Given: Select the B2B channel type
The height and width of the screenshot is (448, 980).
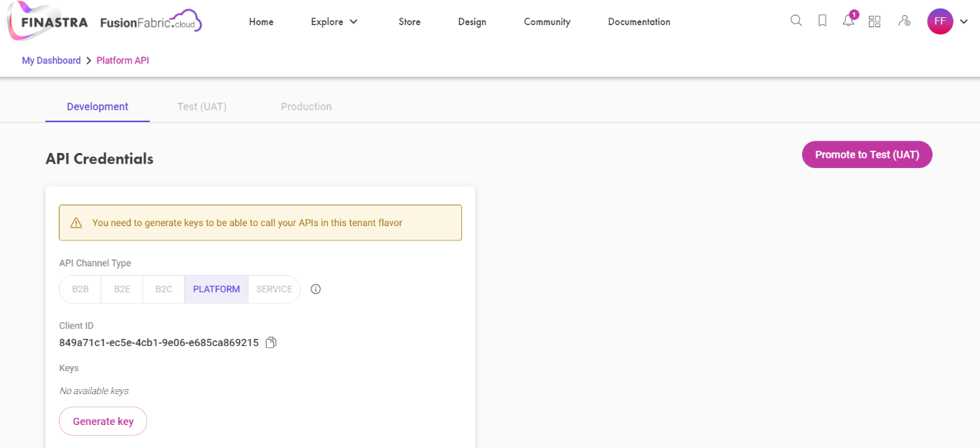Looking at the screenshot, I should (80, 289).
